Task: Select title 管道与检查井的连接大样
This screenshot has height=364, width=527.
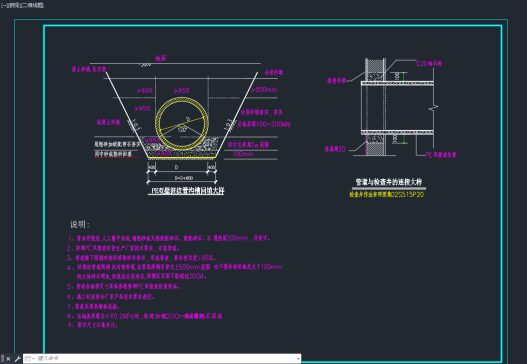Action: (x=389, y=182)
